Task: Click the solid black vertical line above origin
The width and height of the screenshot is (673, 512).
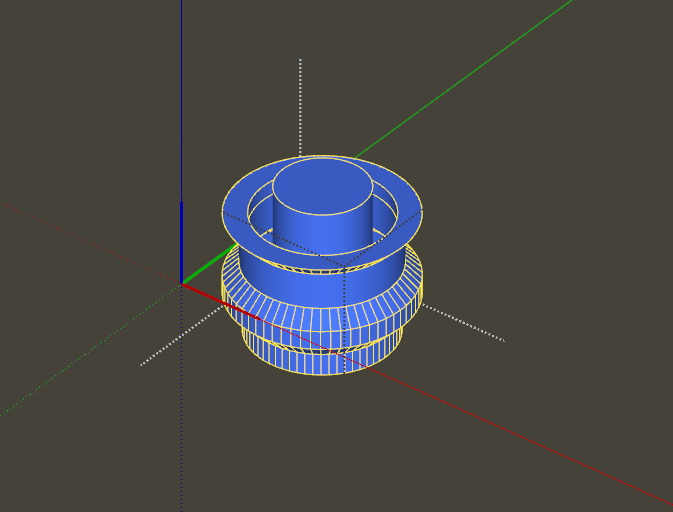Action: click(181, 100)
